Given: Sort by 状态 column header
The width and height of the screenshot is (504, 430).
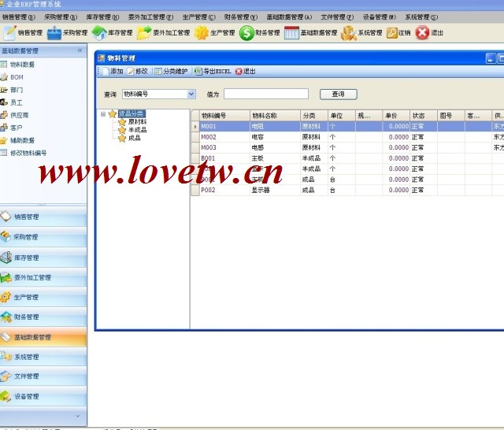Looking at the screenshot, I should click(x=424, y=115).
